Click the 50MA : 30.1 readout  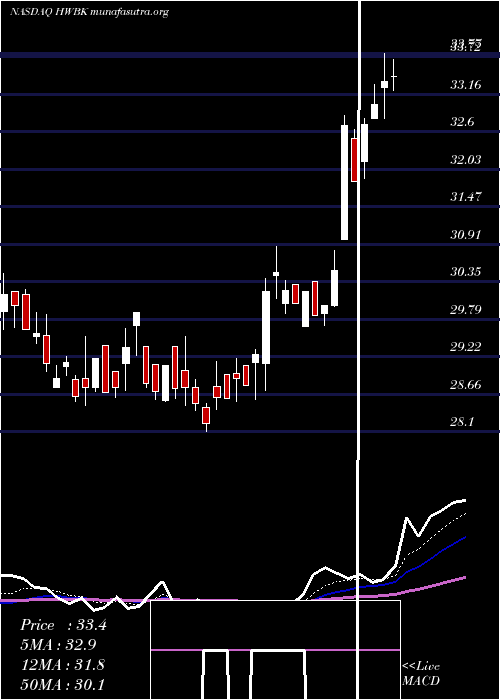pos(62,684)
